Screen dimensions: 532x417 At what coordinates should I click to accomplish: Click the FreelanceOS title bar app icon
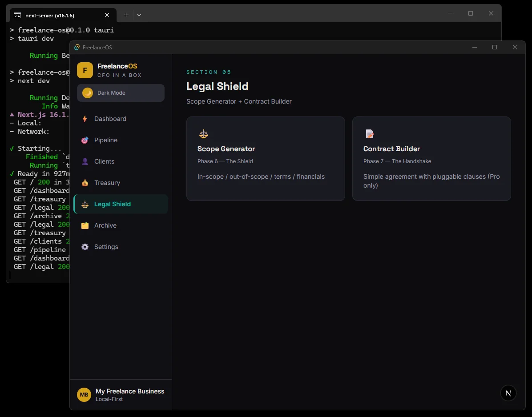tap(77, 47)
